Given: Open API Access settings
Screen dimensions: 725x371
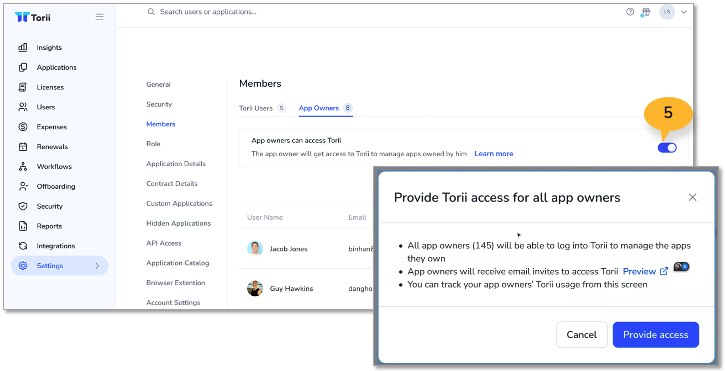Looking at the screenshot, I should 164,243.
